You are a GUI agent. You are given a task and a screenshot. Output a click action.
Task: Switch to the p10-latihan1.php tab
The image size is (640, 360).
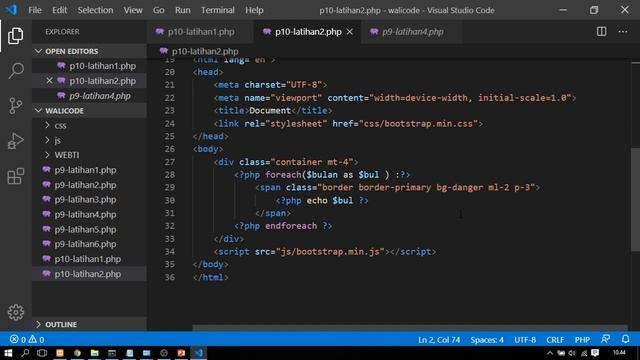[x=200, y=32]
